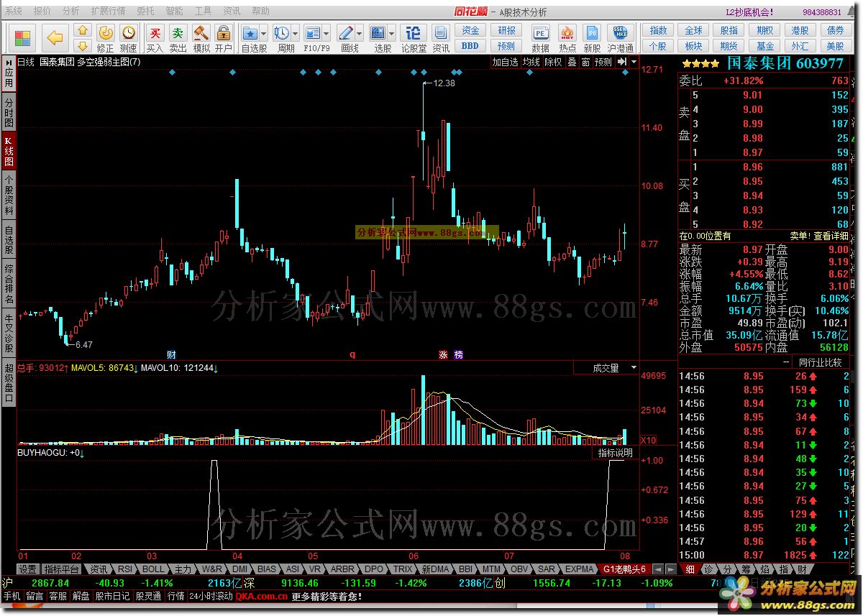Click the 细 detail tab at bottom right
Image resolution: width=863 pixels, height=616 pixels.
coord(690,569)
